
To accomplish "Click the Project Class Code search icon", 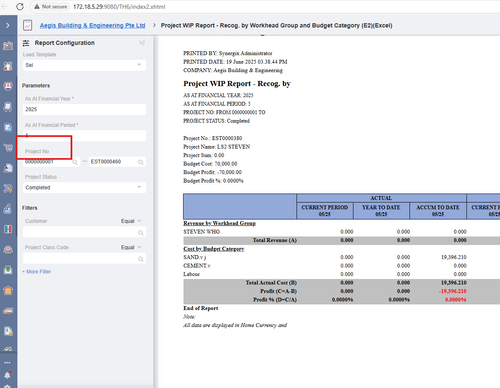I will tap(141, 259).
